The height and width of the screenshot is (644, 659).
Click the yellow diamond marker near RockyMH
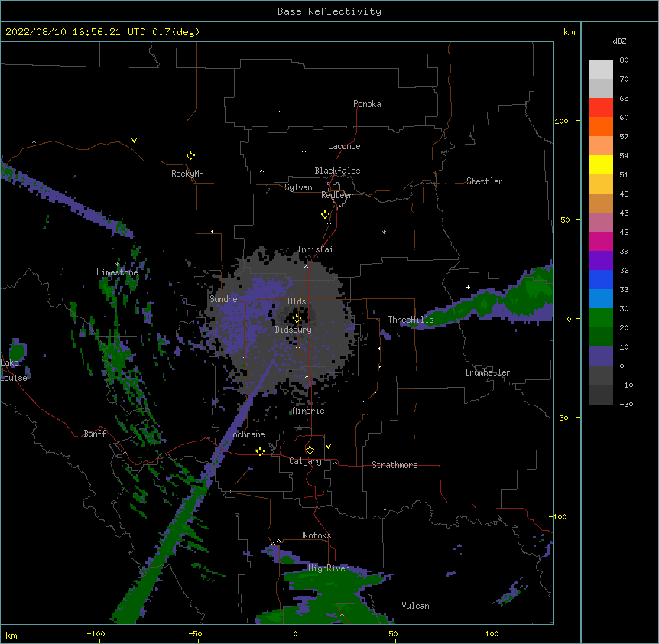point(191,156)
